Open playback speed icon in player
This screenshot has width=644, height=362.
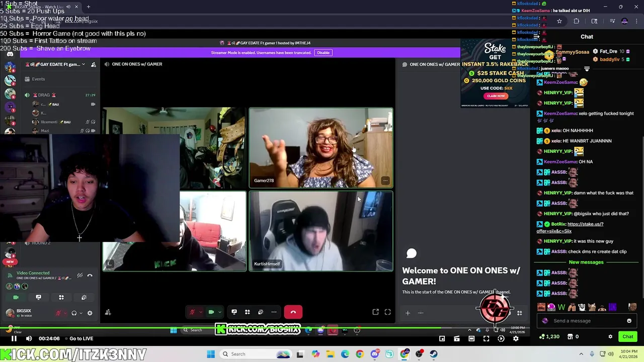[501, 339]
